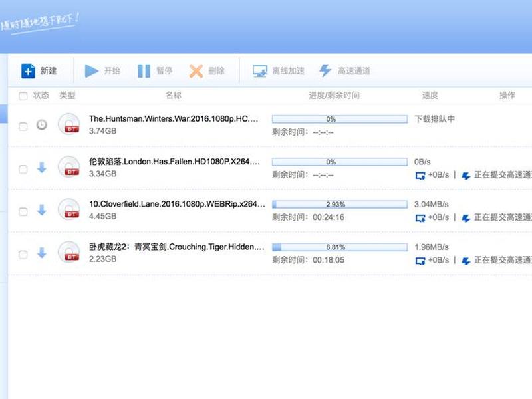Sort by the 状态 column header
The image size is (532, 399).
click(41, 95)
